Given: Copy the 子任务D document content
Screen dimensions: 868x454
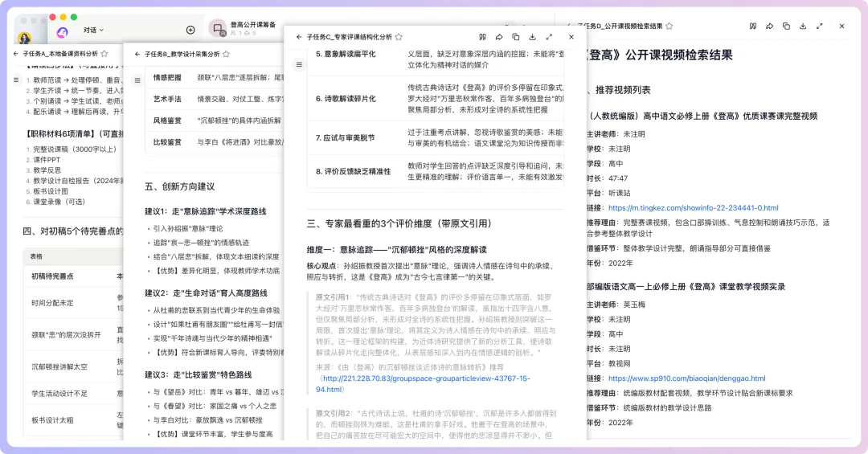Looking at the screenshot, I should 786,26.
